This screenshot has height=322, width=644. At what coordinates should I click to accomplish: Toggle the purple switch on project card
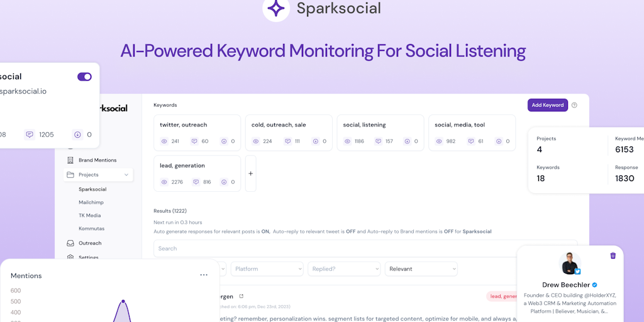84,77
